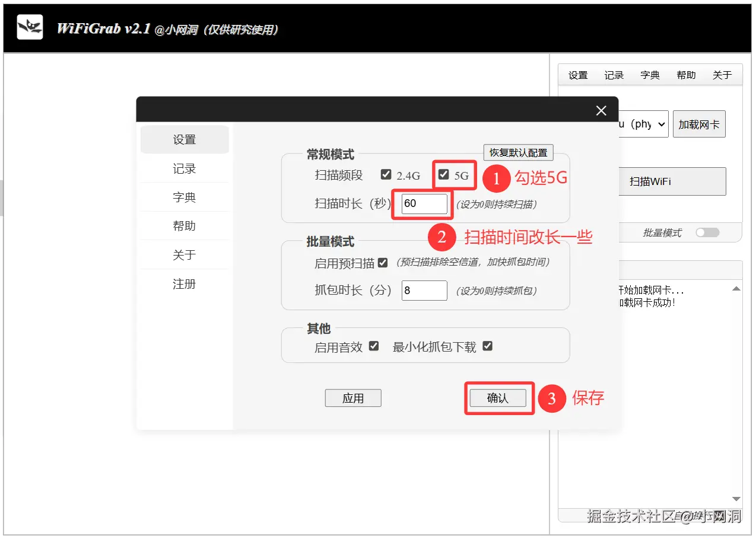Image resolution: width=756 pixels, height=539 pixels.
Task: Click the hint 设为0则持续扫描
Action: pos(497,204)
